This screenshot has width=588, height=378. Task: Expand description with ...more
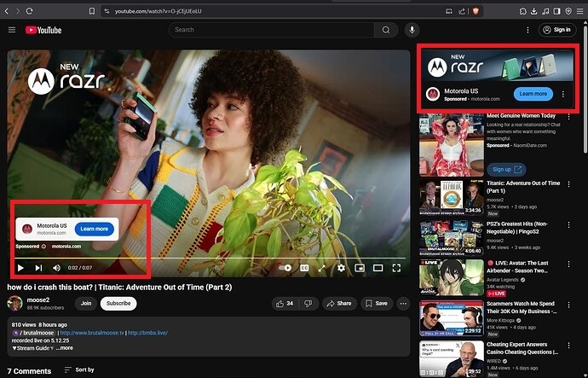pyautogui.click(x=65, y=348)
